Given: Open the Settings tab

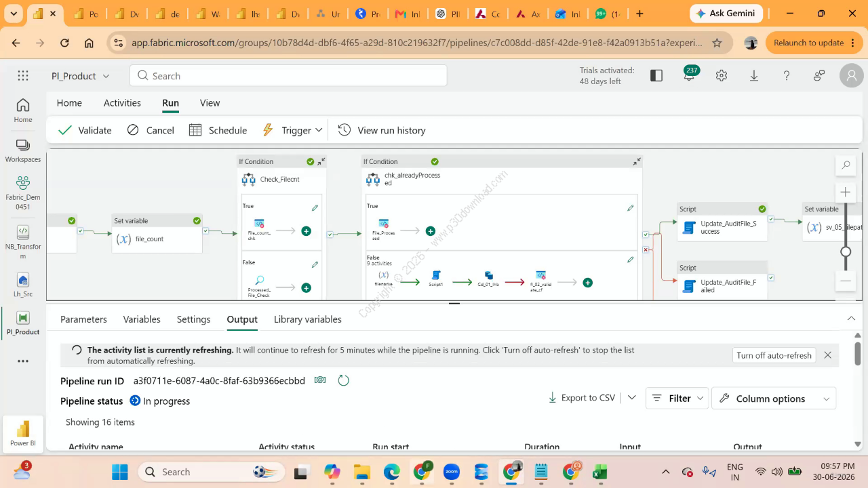Looking at the screenshot, I should tap(193, 319).
